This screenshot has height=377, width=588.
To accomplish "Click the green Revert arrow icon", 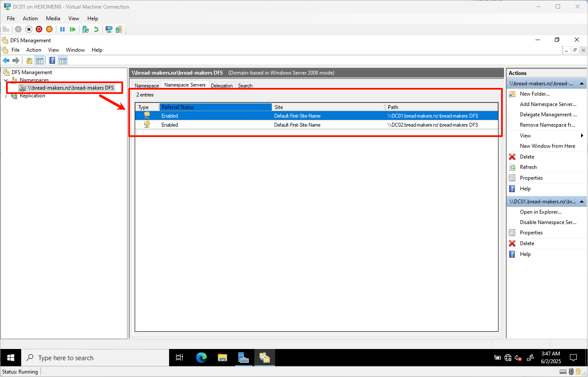I will point(96,29).
